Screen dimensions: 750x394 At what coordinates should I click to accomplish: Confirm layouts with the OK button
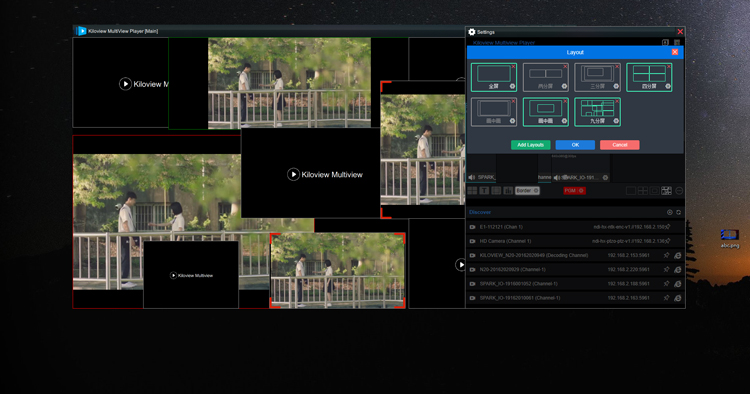(575, 145)
